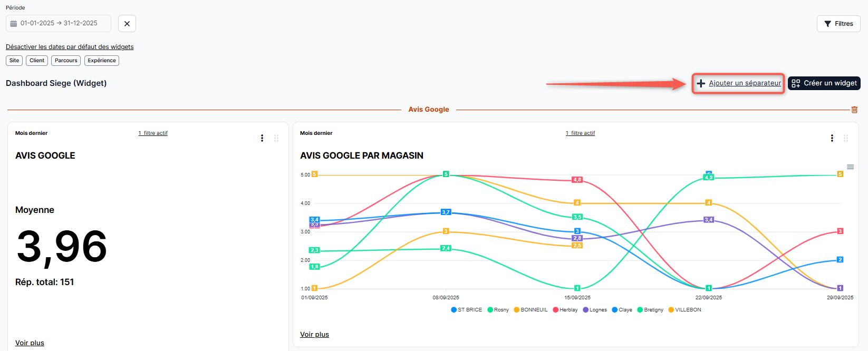Open the Filtres panel
868x351 pixels.
[x=838, y=24]
